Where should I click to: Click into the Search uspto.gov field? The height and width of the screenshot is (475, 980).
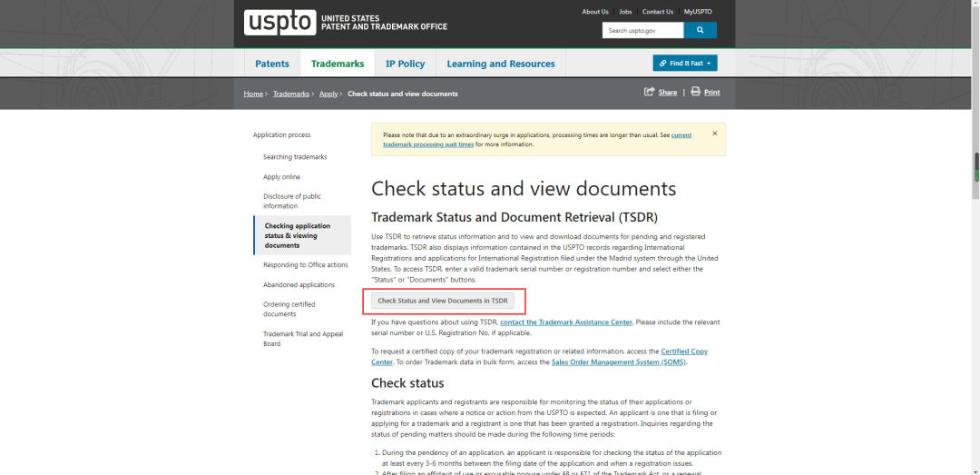coord(643,30)
